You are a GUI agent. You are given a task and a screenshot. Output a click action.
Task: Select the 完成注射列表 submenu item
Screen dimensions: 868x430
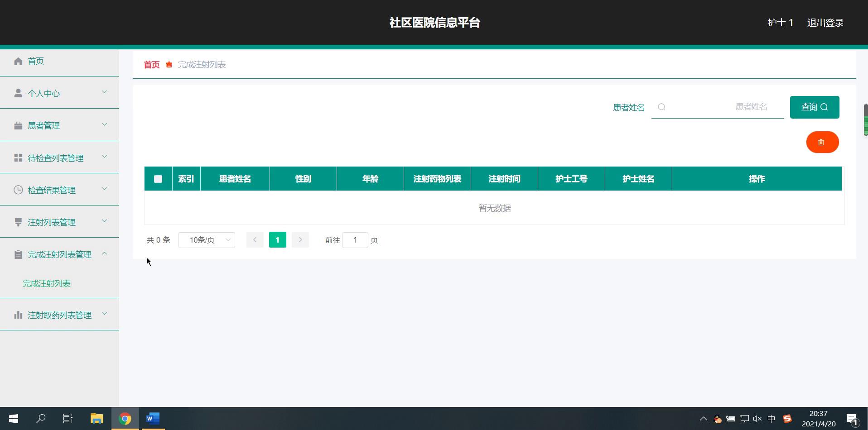[x=47, y=283]
